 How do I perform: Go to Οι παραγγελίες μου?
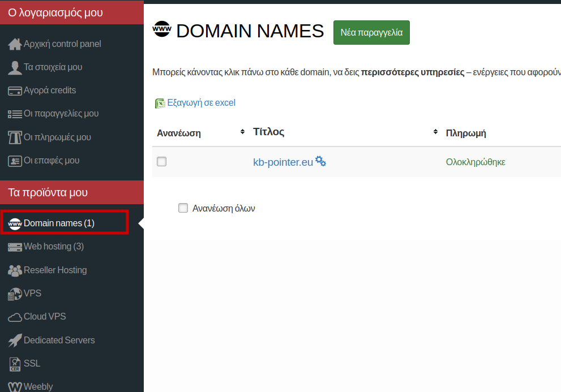click(x=61, y=114)
